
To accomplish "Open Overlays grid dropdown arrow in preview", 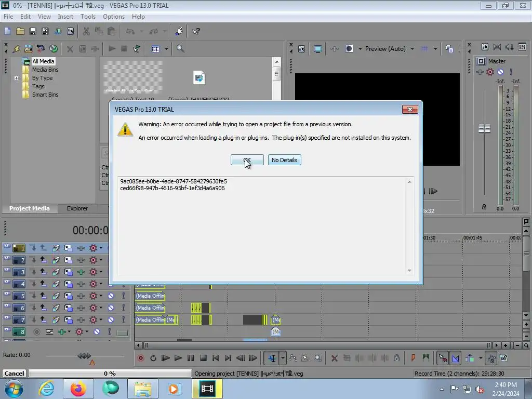I will point(435,49).
